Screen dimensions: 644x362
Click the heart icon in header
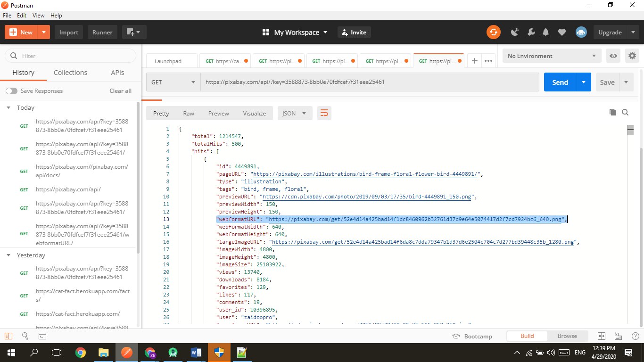point(561,32)
